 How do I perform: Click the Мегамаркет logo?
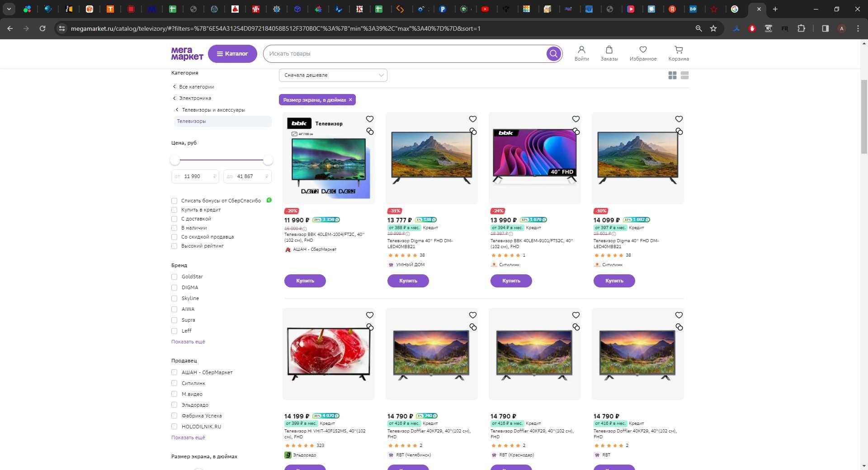[x=187, y=54]
